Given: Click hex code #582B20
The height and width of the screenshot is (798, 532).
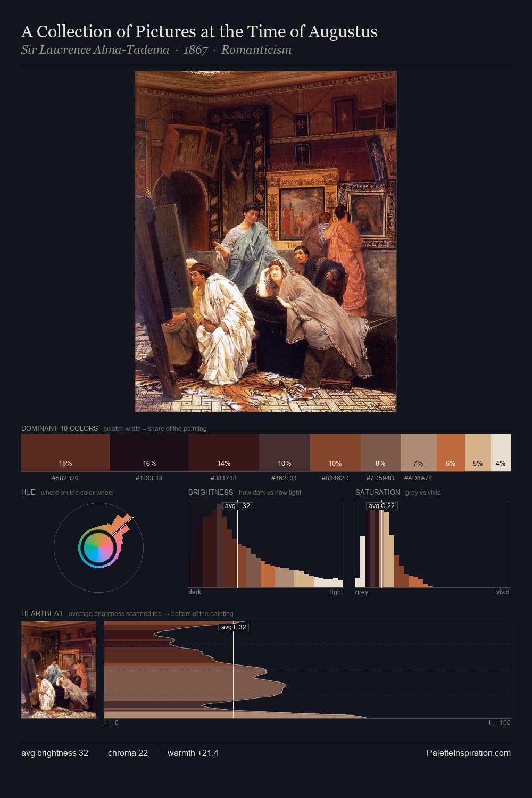Looking at the screenshot, I should (x=65, y=478).
